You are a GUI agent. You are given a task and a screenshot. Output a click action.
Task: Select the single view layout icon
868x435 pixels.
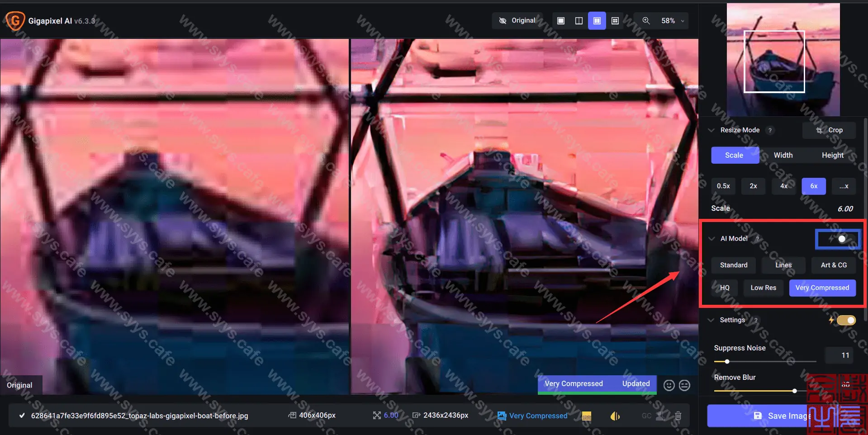click(x=561, y=20)
